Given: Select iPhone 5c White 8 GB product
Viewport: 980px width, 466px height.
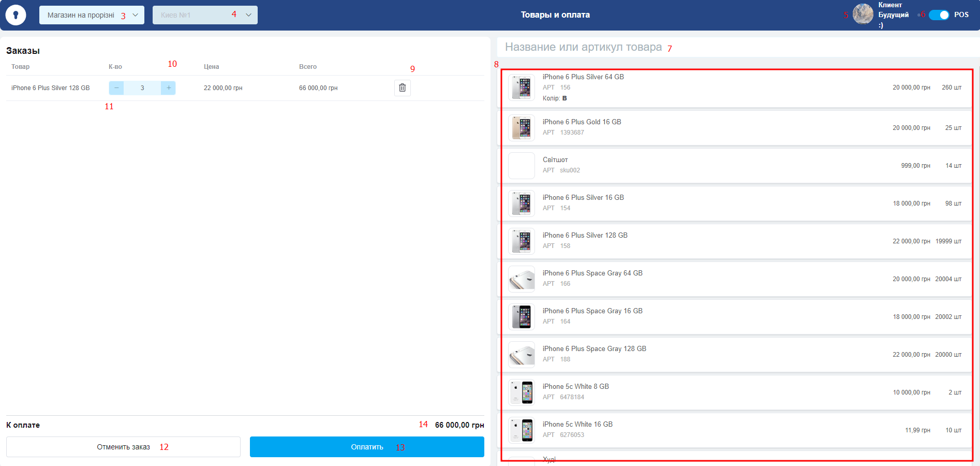Looking at the screenshot, I should point(735,392).
